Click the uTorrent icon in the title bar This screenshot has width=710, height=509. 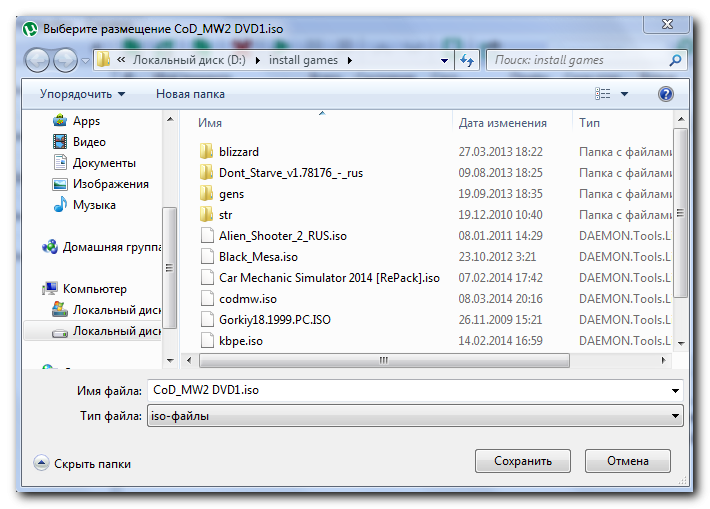[x=30, y=29]
